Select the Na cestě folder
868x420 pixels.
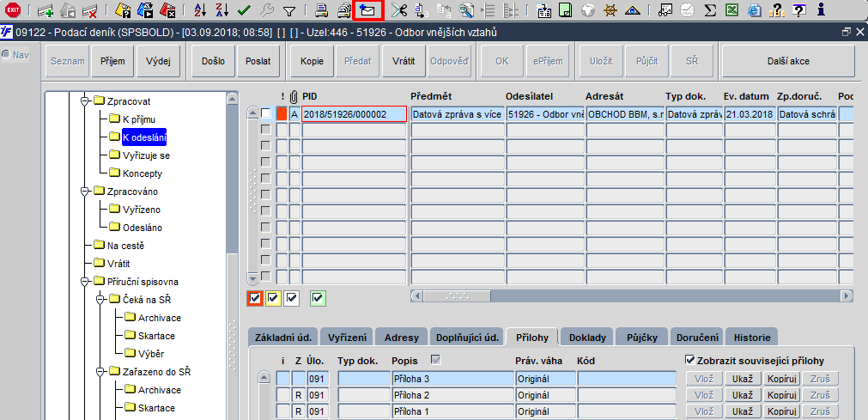[125, 246]
